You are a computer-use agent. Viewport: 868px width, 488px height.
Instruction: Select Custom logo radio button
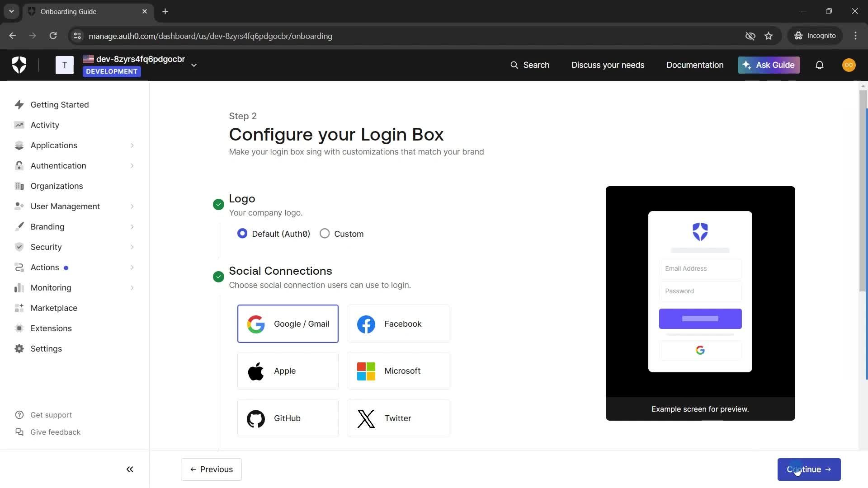(x=325, y=234)
